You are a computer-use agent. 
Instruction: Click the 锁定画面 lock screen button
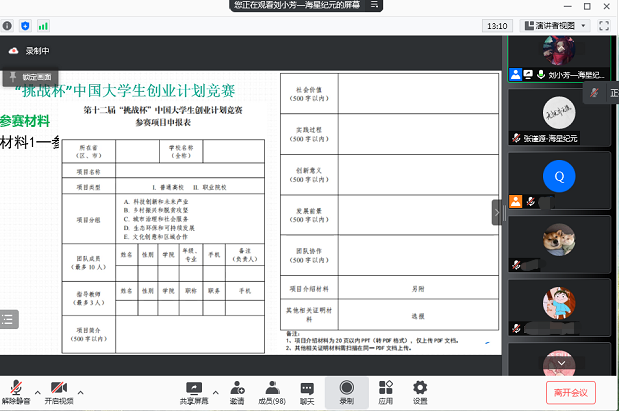(x=36, y=76)
